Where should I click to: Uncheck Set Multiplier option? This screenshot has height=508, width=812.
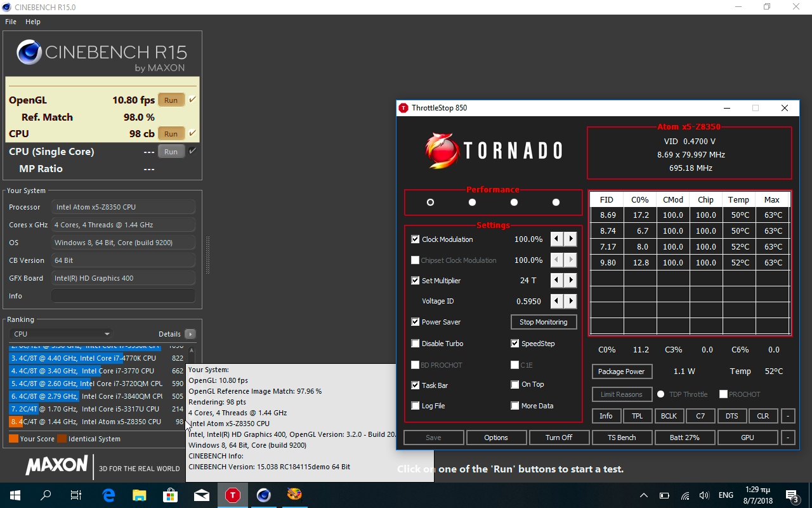(x=416, y=281)
